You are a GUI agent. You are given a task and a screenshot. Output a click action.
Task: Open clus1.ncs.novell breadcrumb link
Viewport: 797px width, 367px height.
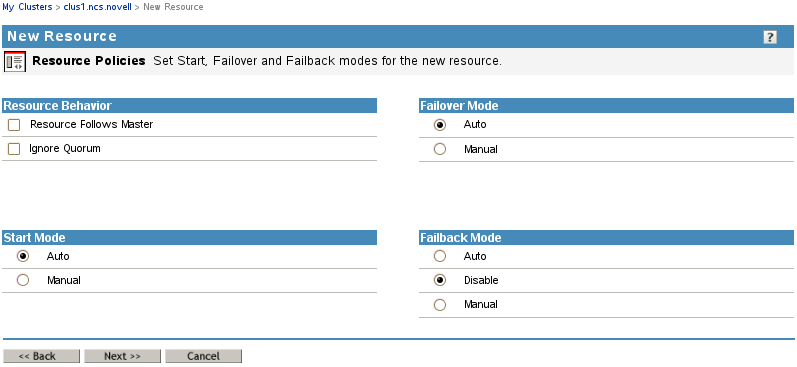tap(98, 7)
